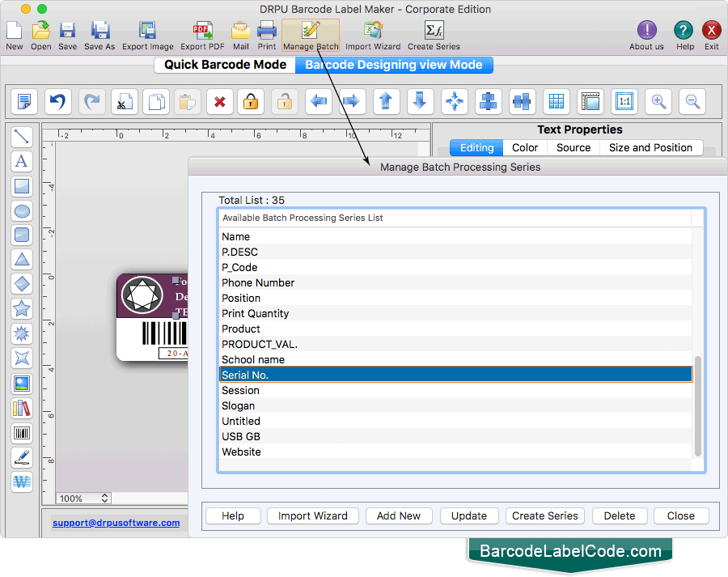The image size is (728, 577).
Task: Move object right with the right arrow
Action: pyautogui.click(x=352, y=101)
